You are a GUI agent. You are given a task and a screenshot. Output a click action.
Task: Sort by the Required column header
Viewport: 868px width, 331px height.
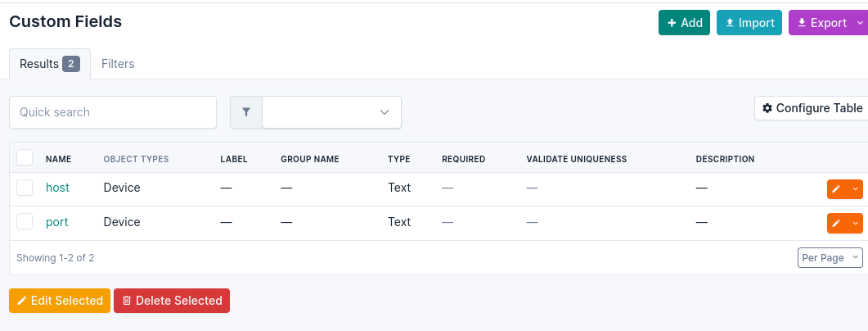[x=463, y=159]
